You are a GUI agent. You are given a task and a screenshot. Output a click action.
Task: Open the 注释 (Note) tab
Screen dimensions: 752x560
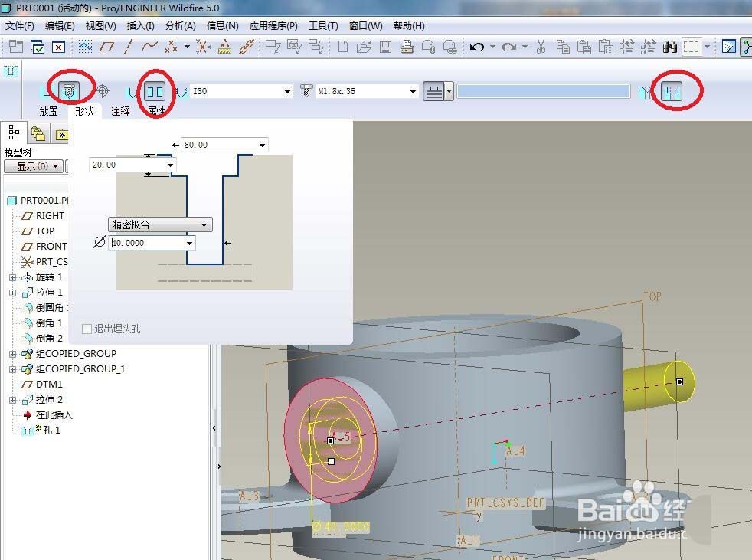click(120, 111)
